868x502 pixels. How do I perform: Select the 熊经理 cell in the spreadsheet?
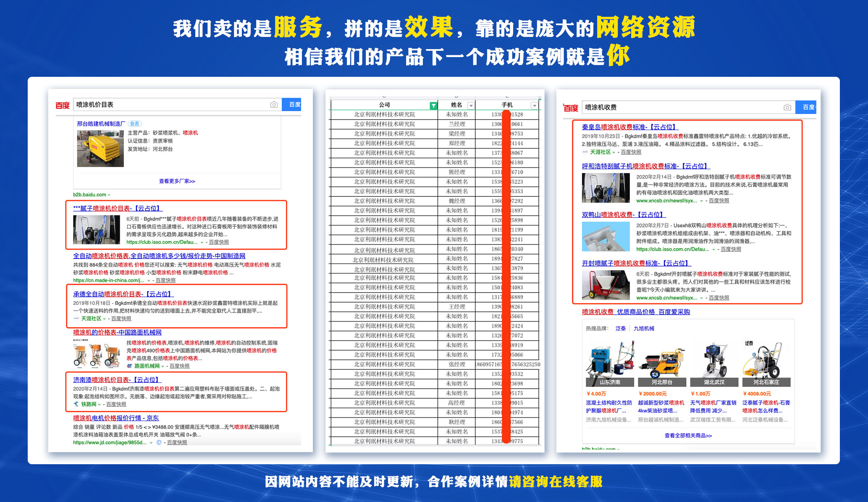(x=456, y=172)
